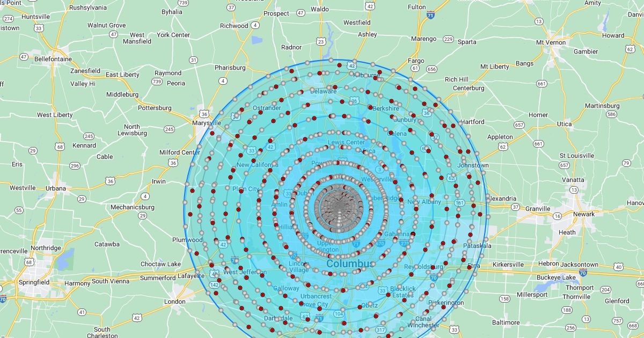This screenshot has height=338, width=644.
Task: Click the route 79 highway shield
Action: point(626,163)
